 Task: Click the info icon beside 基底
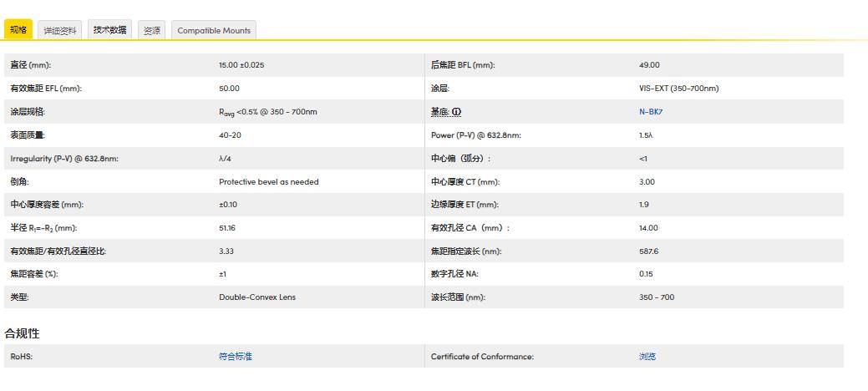tap(457, 112)
